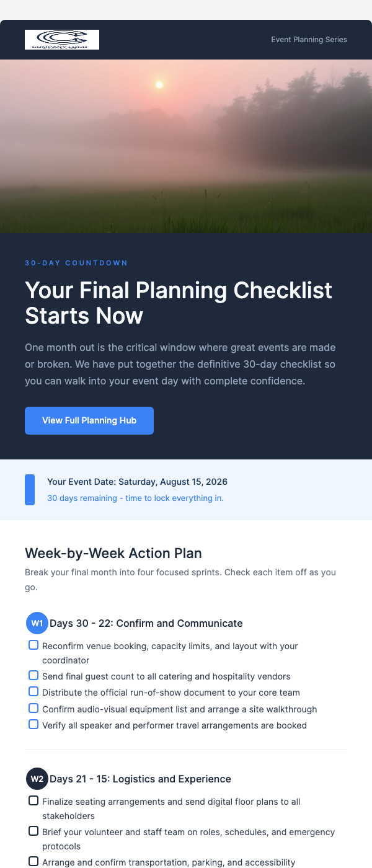Click the company logo in the header
372x868 pixels.
pyautogui.click(x=62, y=39)
